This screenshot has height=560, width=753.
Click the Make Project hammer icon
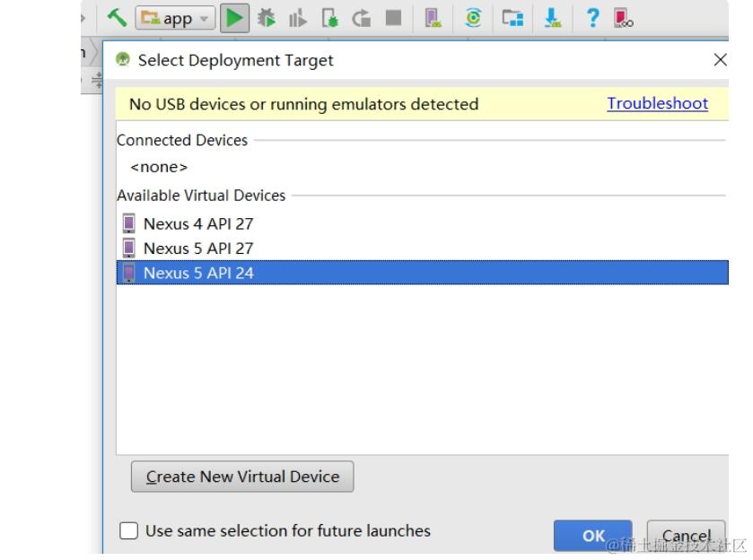point(117,18)
